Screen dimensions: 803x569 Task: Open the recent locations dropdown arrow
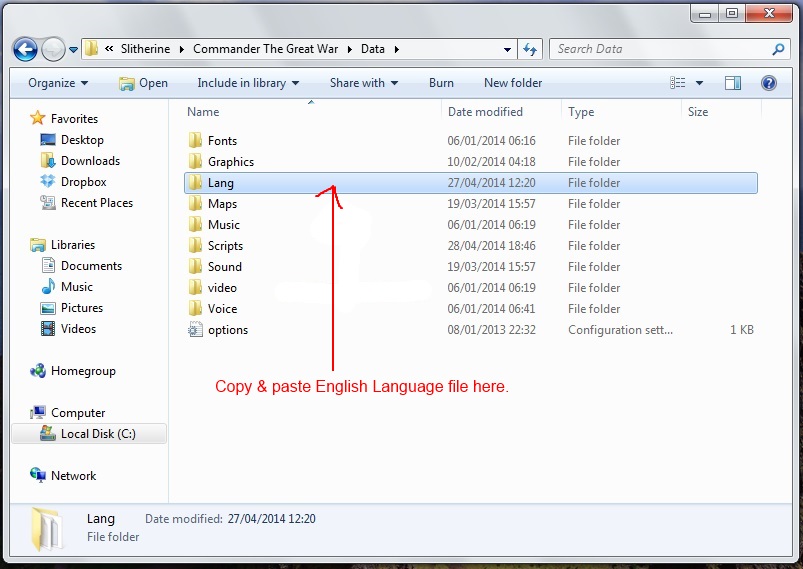(73, 50)
